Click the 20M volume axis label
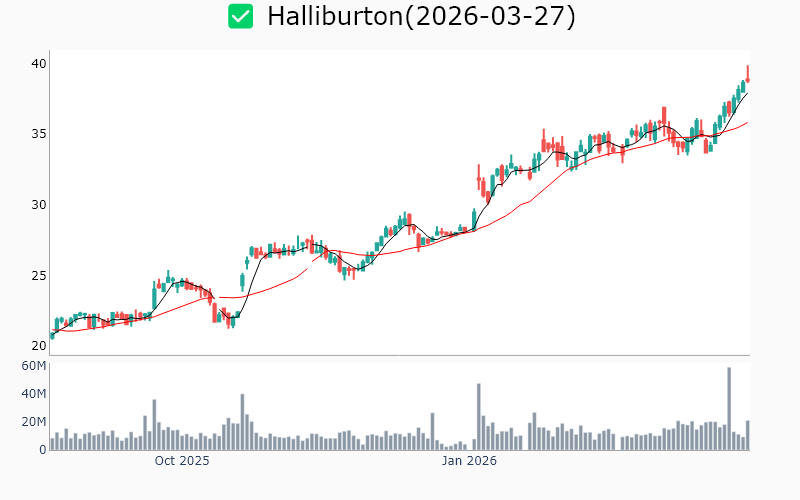This screenshot has width=800, height=500. (x=34, y=422)
